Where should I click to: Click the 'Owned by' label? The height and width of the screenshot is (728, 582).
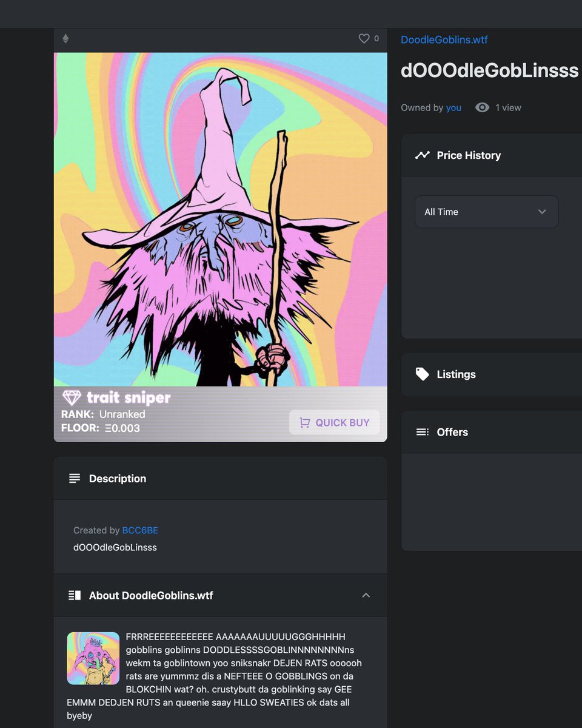422,108
